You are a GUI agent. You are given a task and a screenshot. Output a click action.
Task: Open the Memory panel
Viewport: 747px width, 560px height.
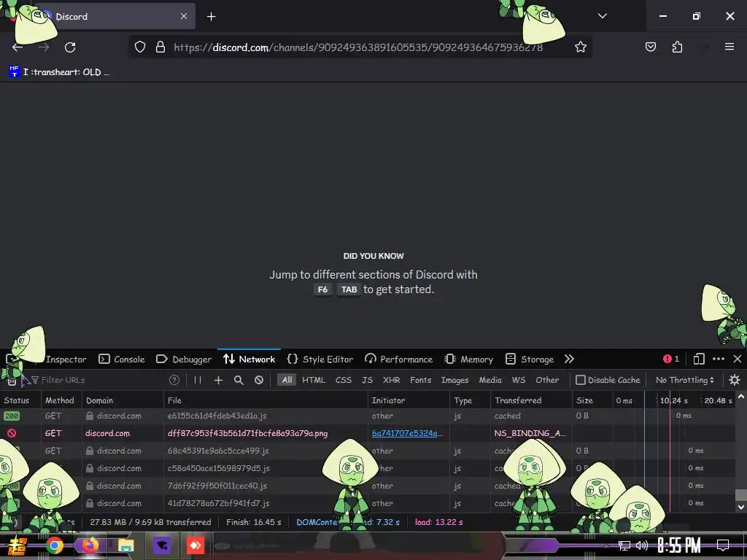(469, 359)
